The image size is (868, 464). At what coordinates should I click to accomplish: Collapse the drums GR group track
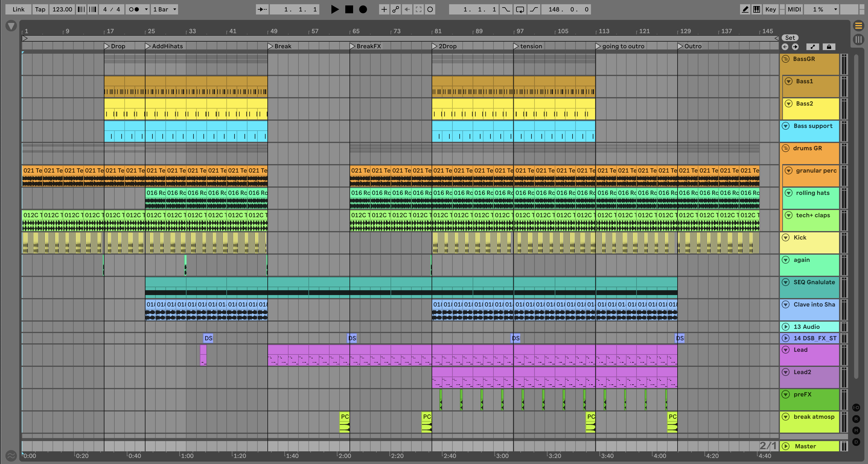785,148
